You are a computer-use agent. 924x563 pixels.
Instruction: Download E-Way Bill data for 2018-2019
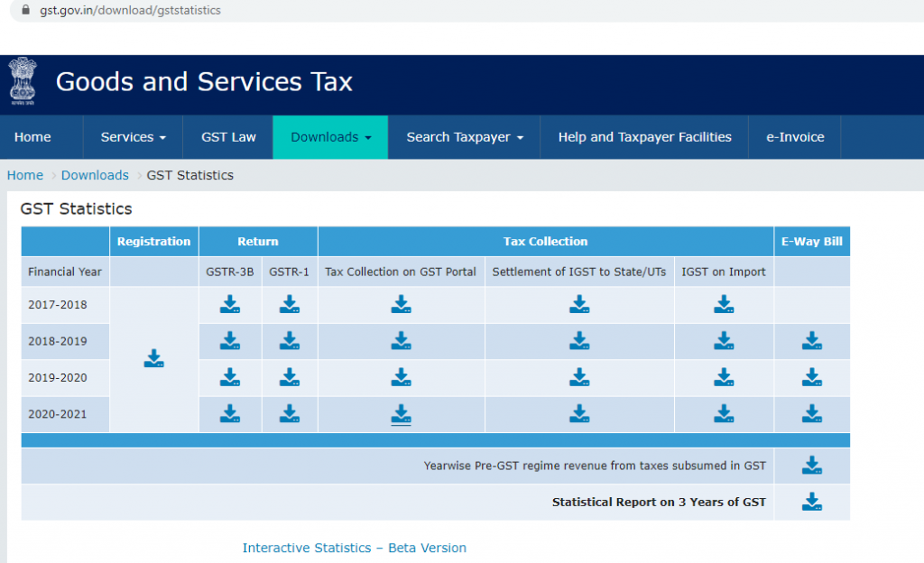(812, 341)
